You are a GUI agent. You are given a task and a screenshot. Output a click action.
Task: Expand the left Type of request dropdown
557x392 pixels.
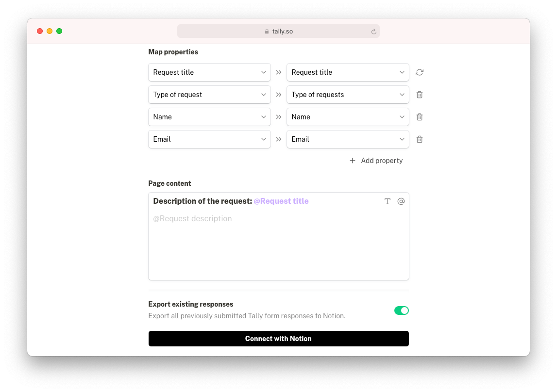[210, 95]
